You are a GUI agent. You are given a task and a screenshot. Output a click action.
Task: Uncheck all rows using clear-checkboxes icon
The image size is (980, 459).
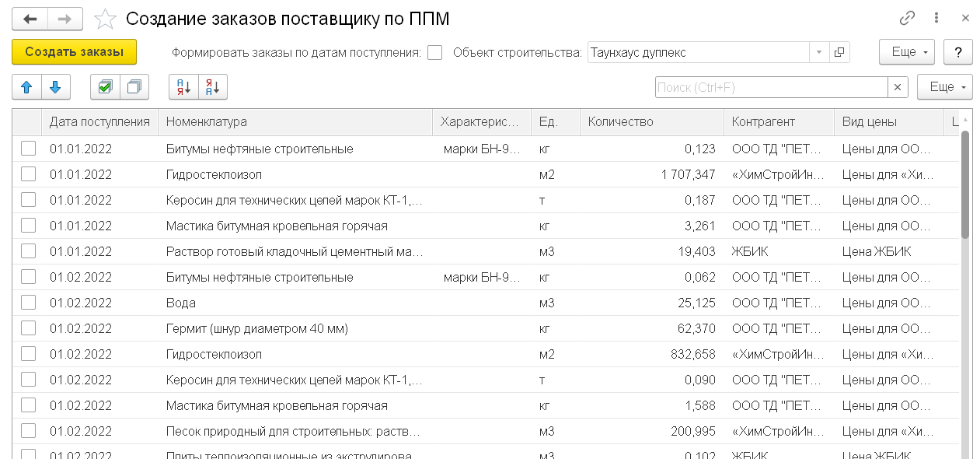(134, 87)
